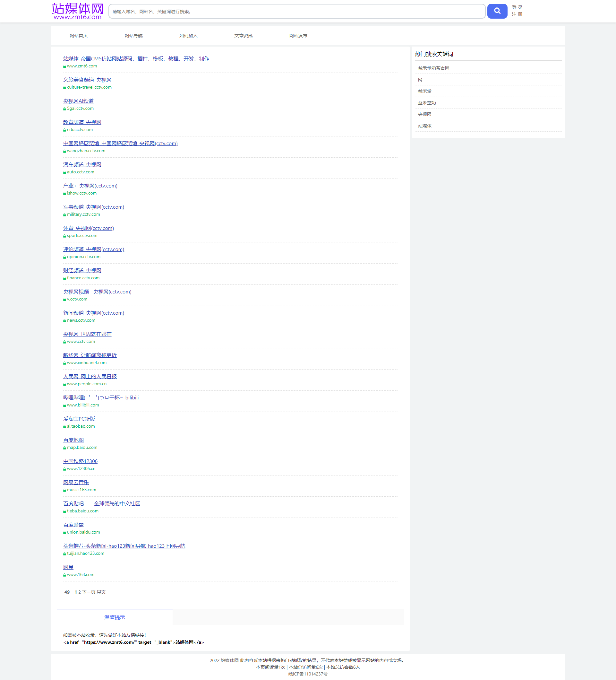616x680 pixels.
Task: Go to 网站首页 in navigation
Action: (x=79, y=36)
